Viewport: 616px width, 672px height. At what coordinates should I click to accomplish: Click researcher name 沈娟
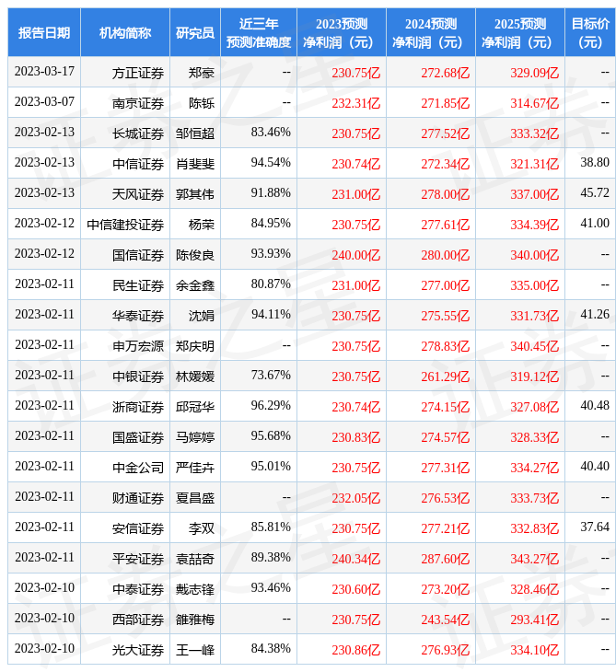click(x=202, y=316)
